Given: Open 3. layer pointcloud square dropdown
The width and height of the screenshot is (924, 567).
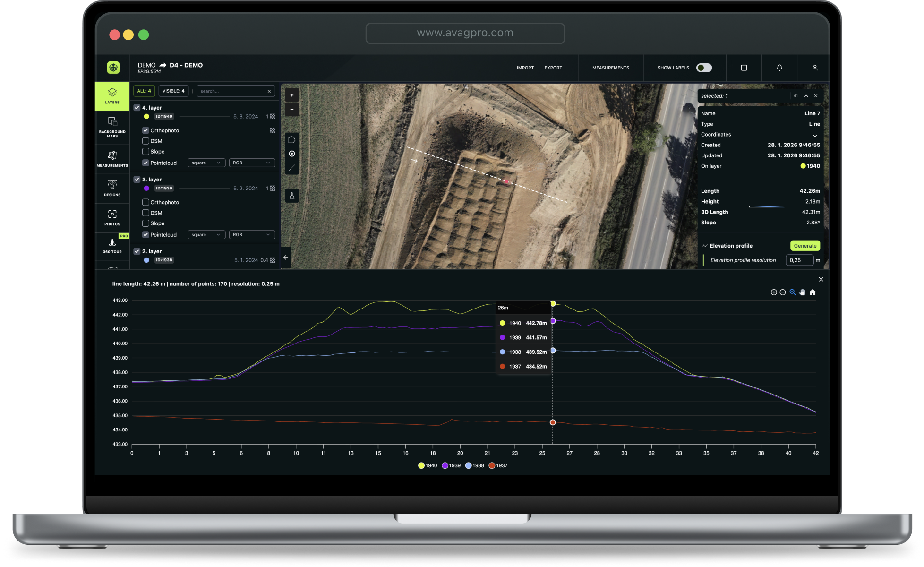Looking at the screenshot, I should coord(206,235).
